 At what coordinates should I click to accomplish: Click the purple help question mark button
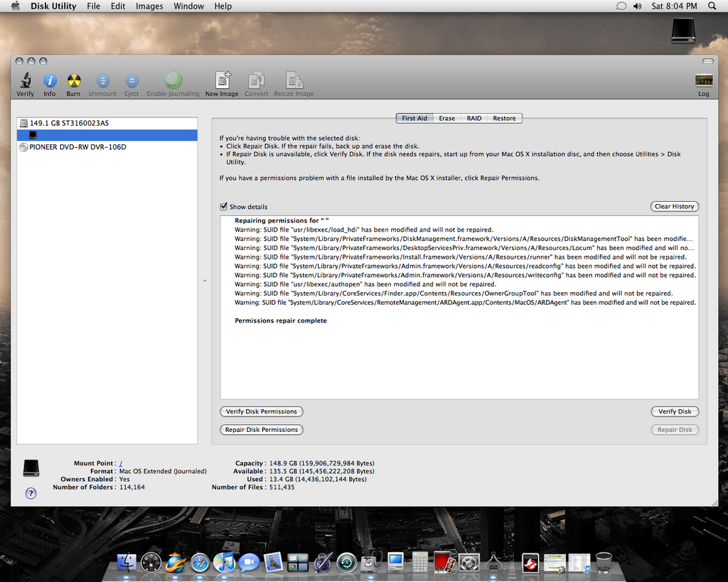(x=31, y=493)
